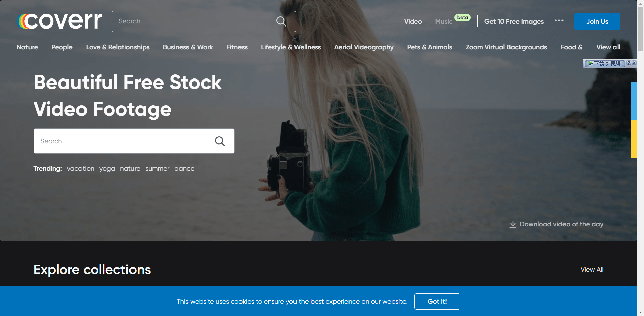Image resolution: width=644 pixels, height=316 pixels.
Task: Select Love & Relationships category
Action: [x=118, y=47]
